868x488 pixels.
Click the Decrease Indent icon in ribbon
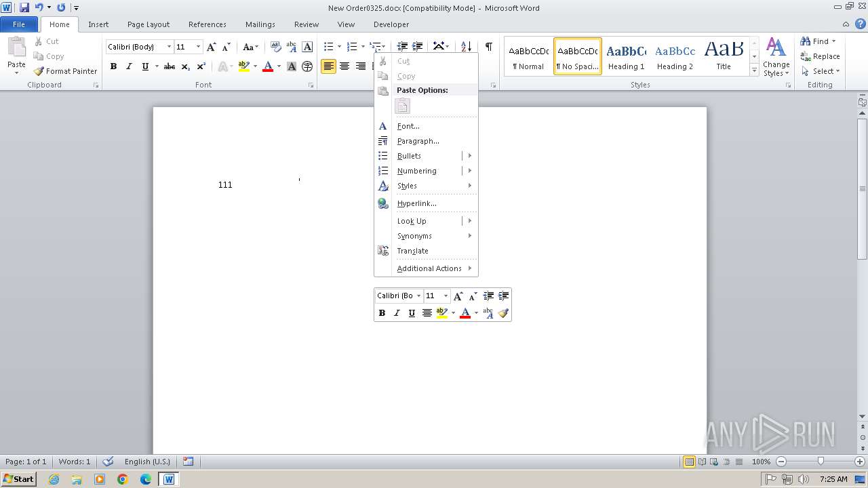pyautogui.click(x=402, y=47)
